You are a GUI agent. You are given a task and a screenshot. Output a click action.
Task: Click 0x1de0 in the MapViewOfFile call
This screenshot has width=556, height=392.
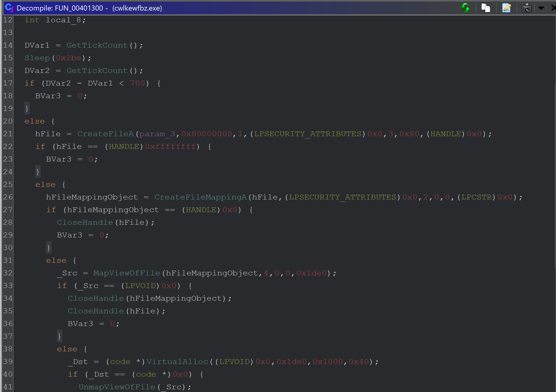(312, 273)
